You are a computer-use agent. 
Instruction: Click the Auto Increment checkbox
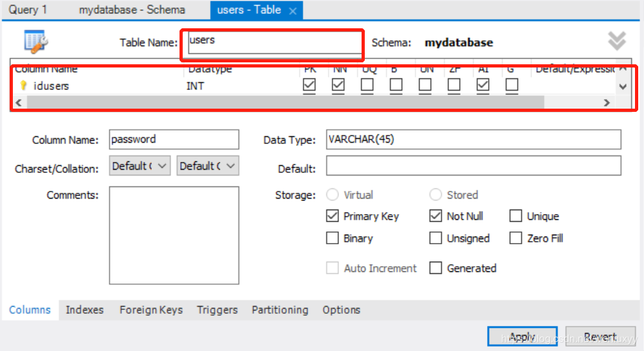click(332, 268)
